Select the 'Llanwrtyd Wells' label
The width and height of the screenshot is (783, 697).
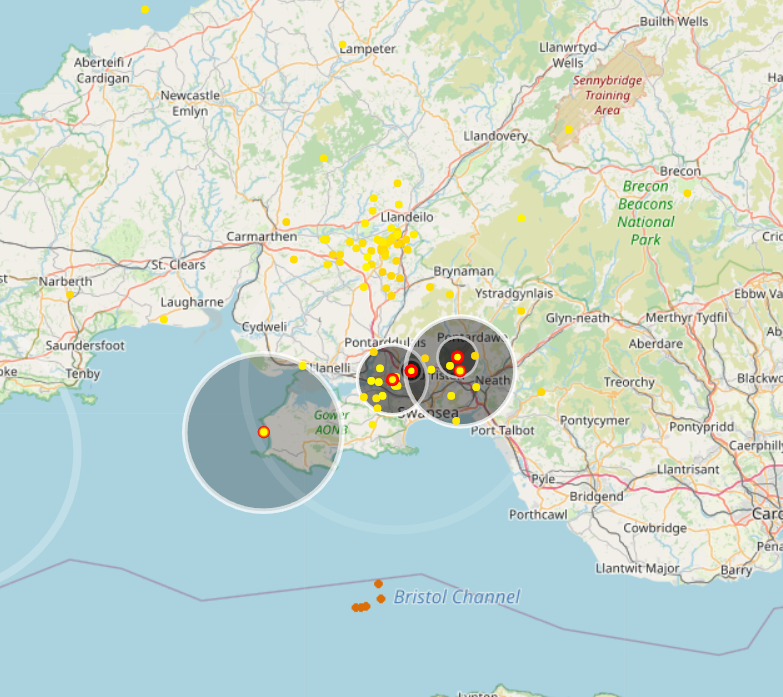click(568, 55)
